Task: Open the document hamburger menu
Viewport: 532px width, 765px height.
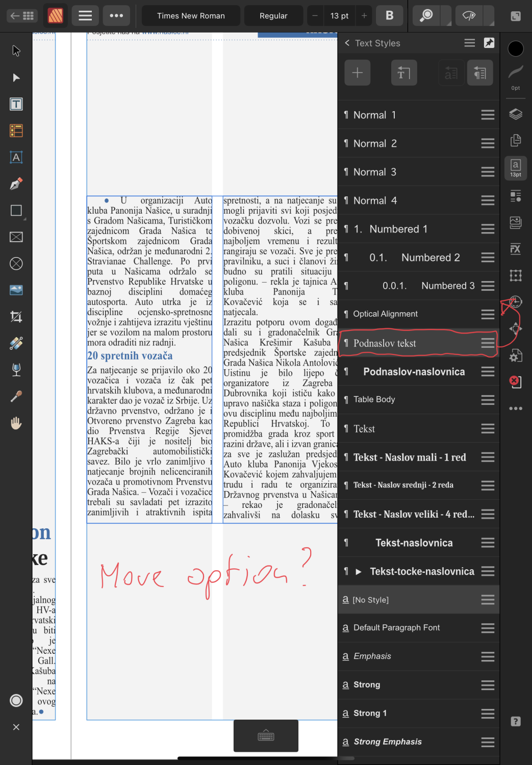Action: (x=85, y=16)
